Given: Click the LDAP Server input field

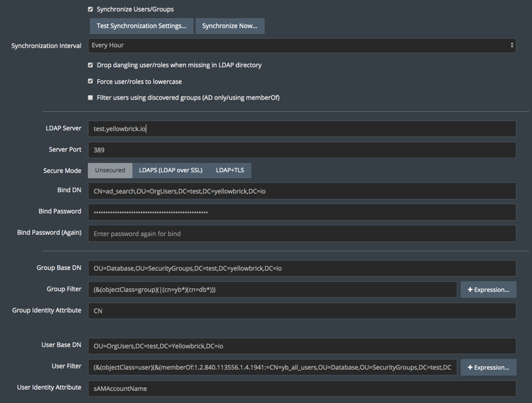Looking at the screenshot, I should pos(302,129).
